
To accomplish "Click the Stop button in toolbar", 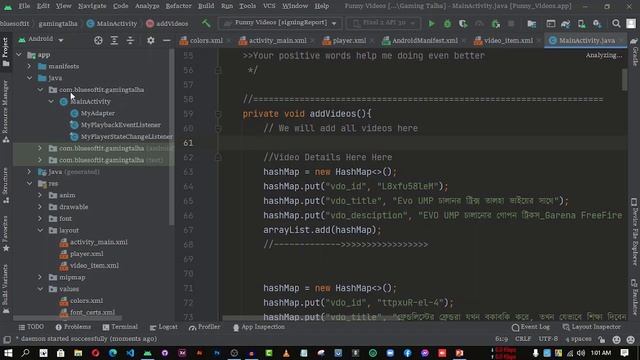I will pyautogui.click(x=511, y=24).
